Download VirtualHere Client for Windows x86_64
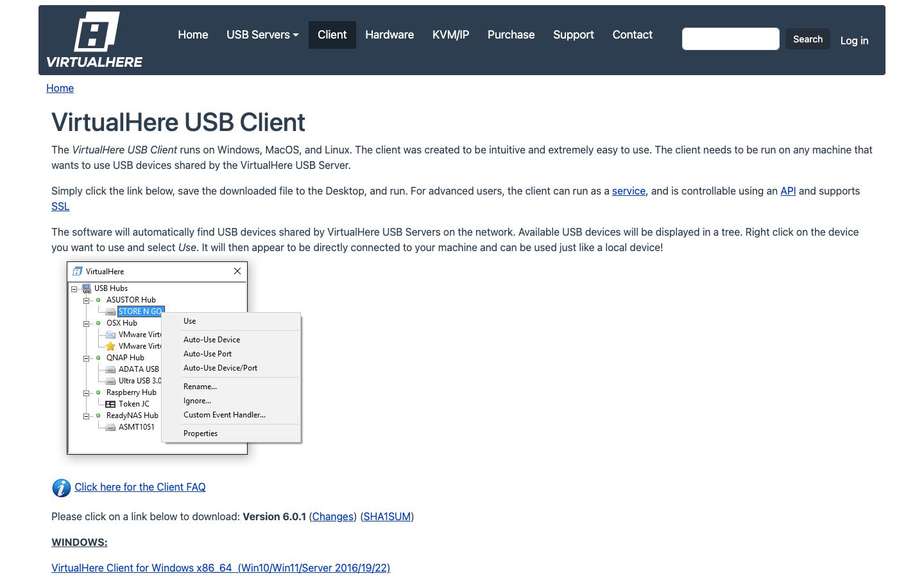This screenshot has width=924, height=578. (221, 568)
